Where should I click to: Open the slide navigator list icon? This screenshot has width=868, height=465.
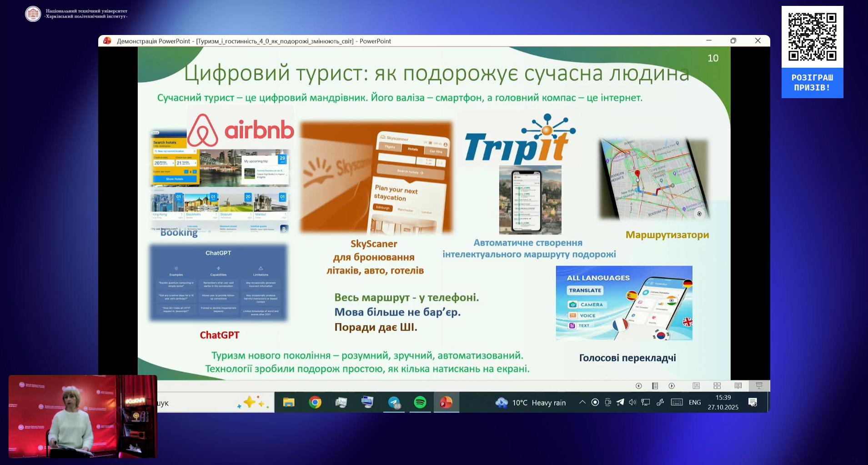click(655, 386)
